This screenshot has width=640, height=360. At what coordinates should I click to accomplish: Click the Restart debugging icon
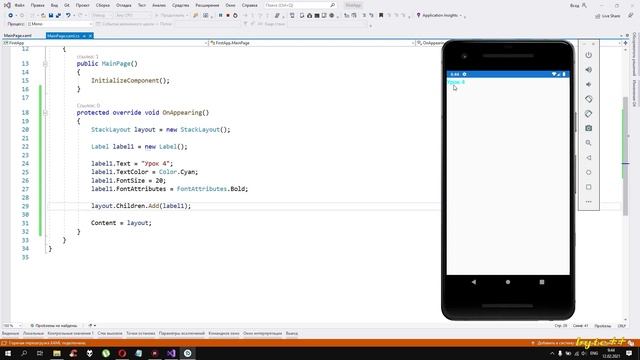(235, 16)
